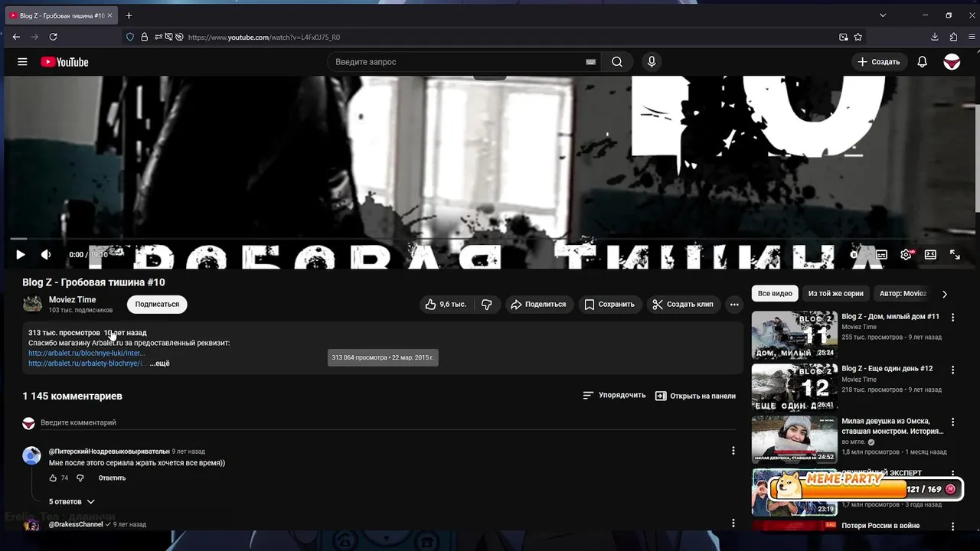Toggle theater mode in the player
This screenshot has height=551, width=980.
coord(930,255)
